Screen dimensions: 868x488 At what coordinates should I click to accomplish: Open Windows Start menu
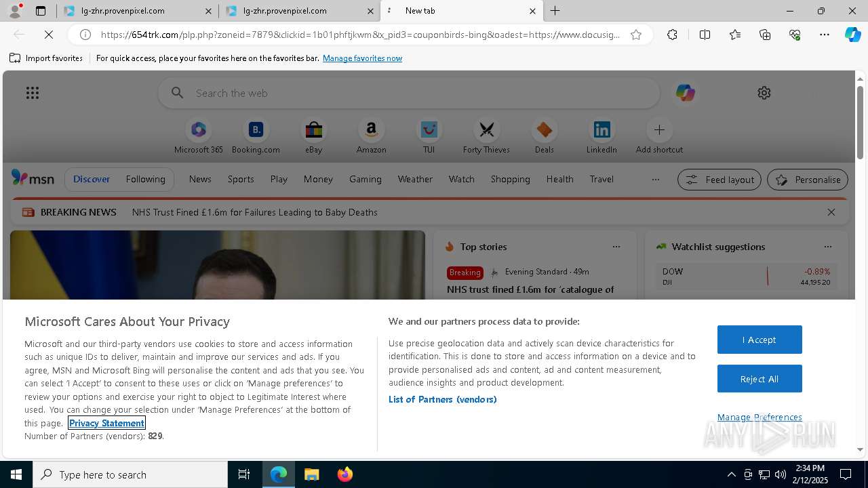16,474
